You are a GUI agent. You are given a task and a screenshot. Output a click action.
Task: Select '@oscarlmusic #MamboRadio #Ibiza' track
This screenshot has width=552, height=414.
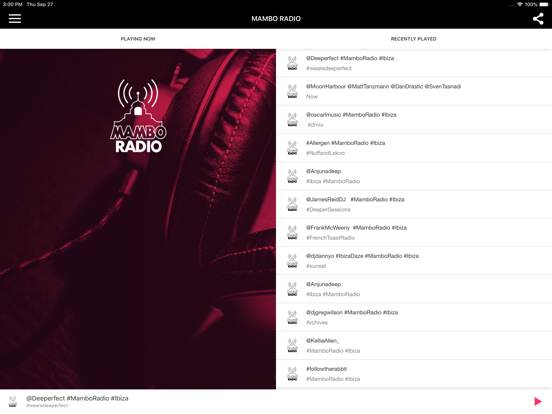pos(351,114)
